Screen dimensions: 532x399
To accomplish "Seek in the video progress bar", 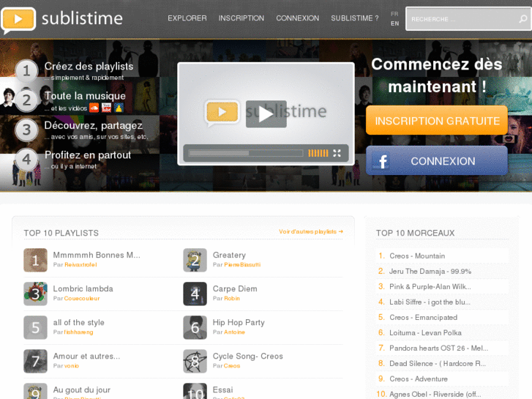I will (x=246, y=153).
